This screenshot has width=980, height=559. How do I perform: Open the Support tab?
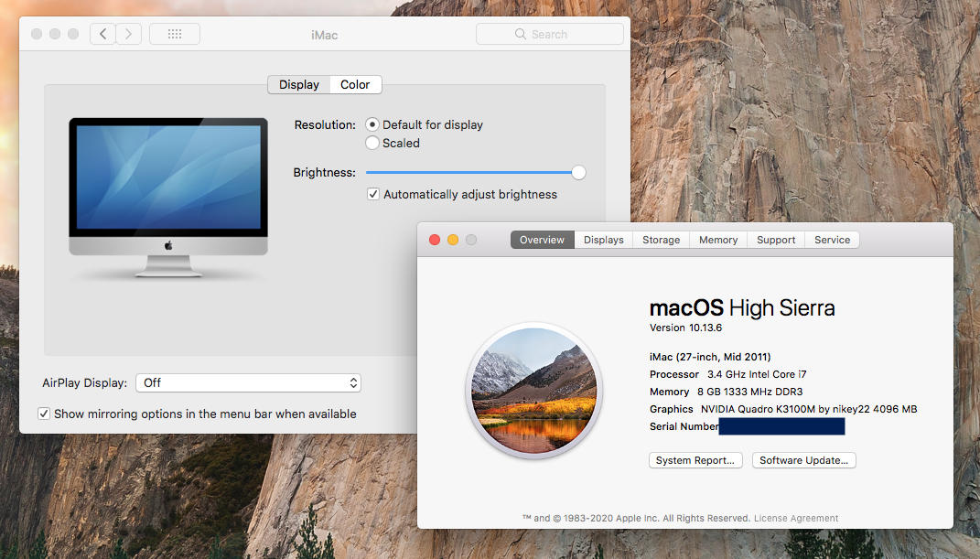tap(776, 240)
